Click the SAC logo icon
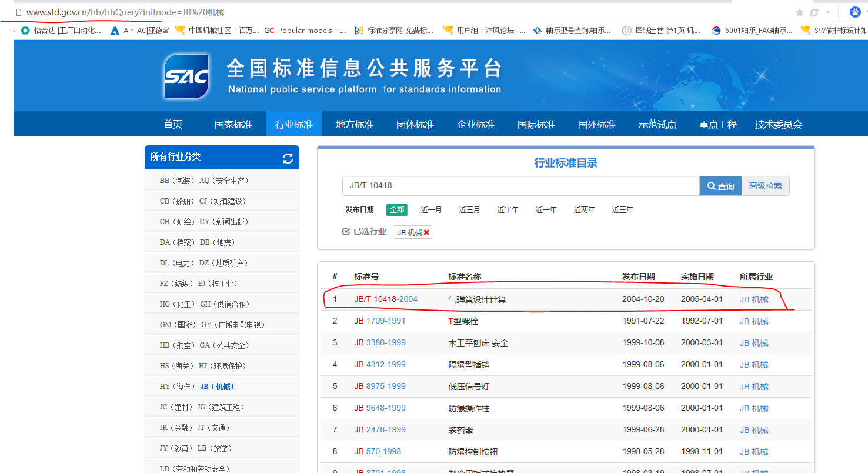868x473 pixels. tap(186, 76)
